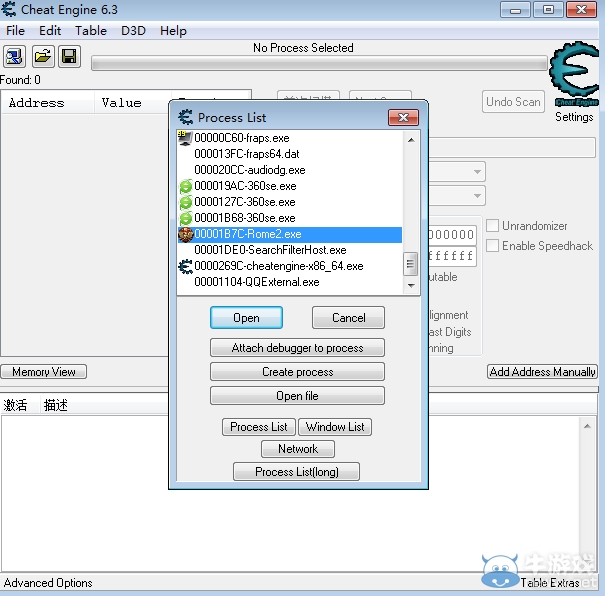This screenshot has width=605, height=596.
Task: Select 00001B68-360se.exe process entry
Action: click(289, 218)
